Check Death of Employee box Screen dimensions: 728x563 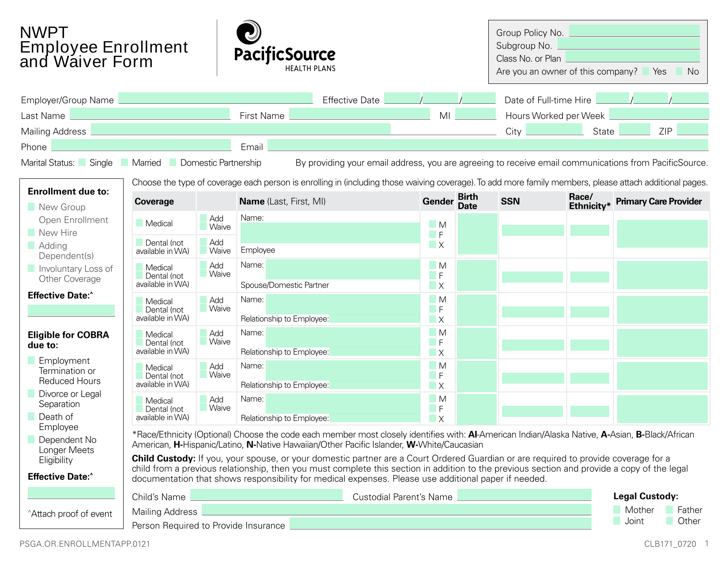(31, 416)
